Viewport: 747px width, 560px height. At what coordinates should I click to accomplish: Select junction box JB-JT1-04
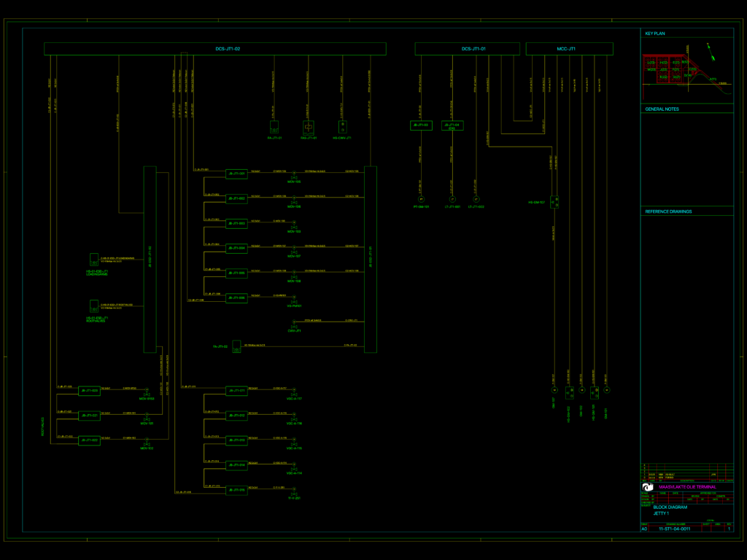click(x=452, y=125)
